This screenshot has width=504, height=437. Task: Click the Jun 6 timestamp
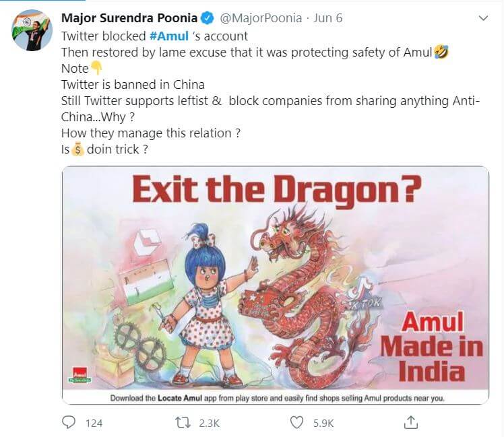(x=328, y=18)
